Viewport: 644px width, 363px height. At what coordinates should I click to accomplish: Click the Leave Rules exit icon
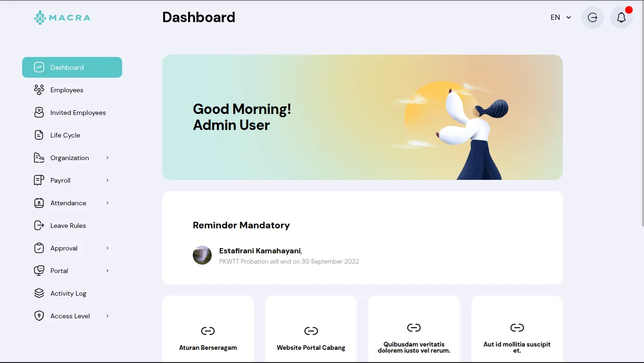point(39,226)
